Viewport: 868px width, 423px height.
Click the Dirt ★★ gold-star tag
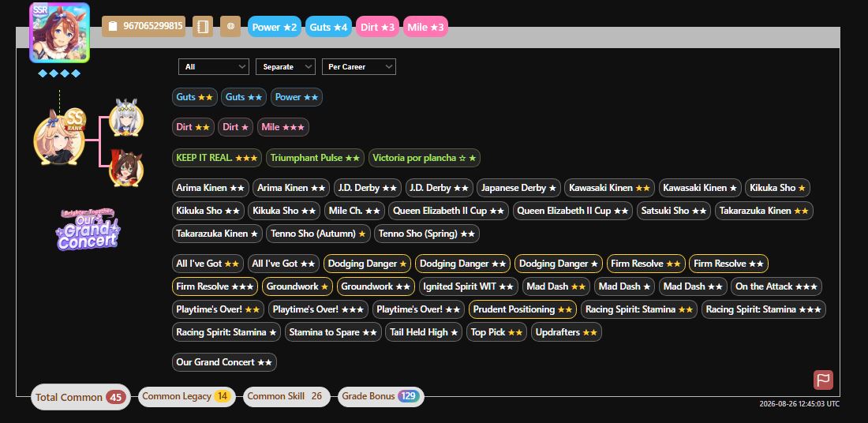coord(193,127)
